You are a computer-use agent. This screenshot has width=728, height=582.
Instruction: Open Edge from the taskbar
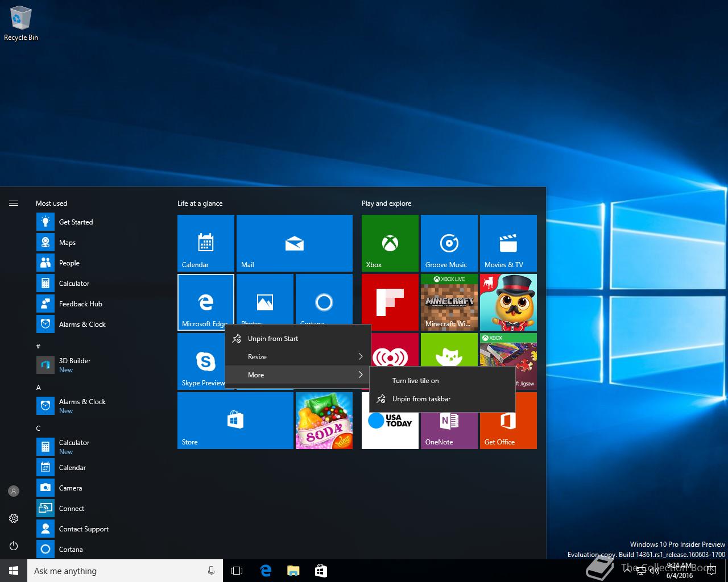click(265, 571)
